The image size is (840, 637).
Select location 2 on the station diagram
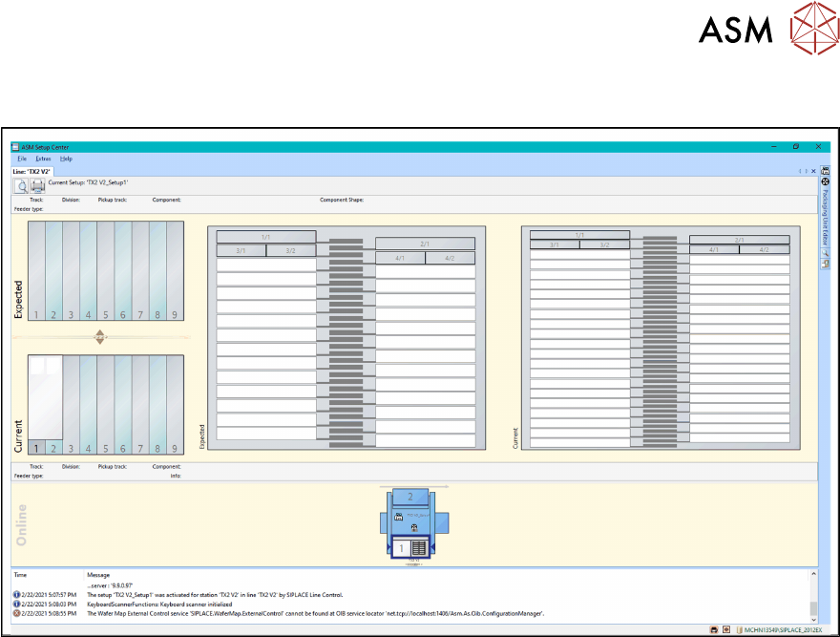pyautogui.click(x=409, y=498)
